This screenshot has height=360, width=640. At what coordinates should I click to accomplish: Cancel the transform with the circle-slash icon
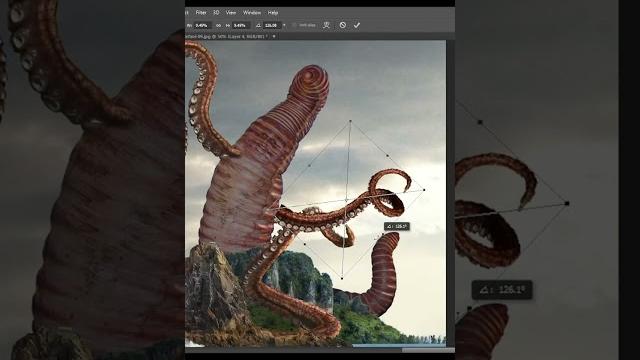point(342,25)
